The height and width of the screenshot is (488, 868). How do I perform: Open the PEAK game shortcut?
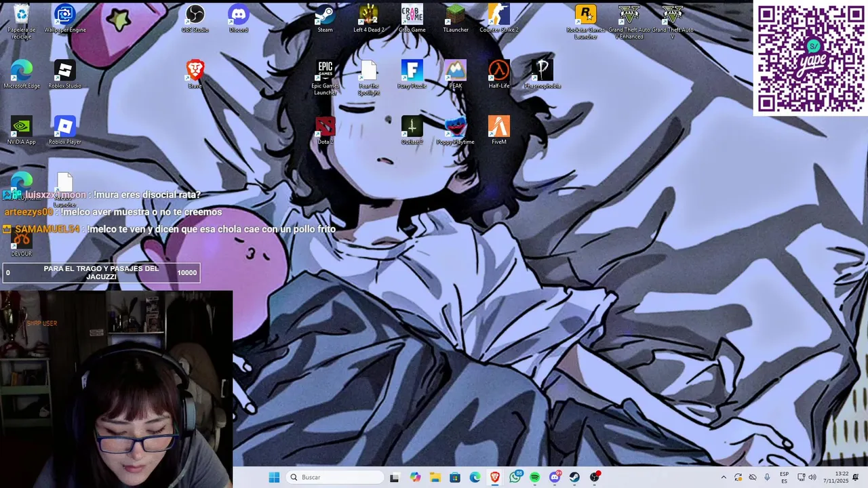pos(456,75)
